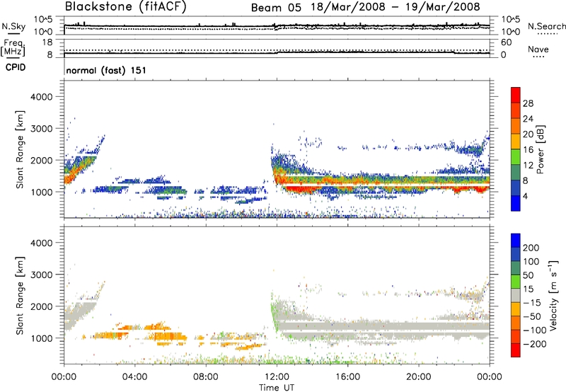
Task: Click the 'Slant Range [km]' label of velocity panel
Action: (x=20, y=296)
